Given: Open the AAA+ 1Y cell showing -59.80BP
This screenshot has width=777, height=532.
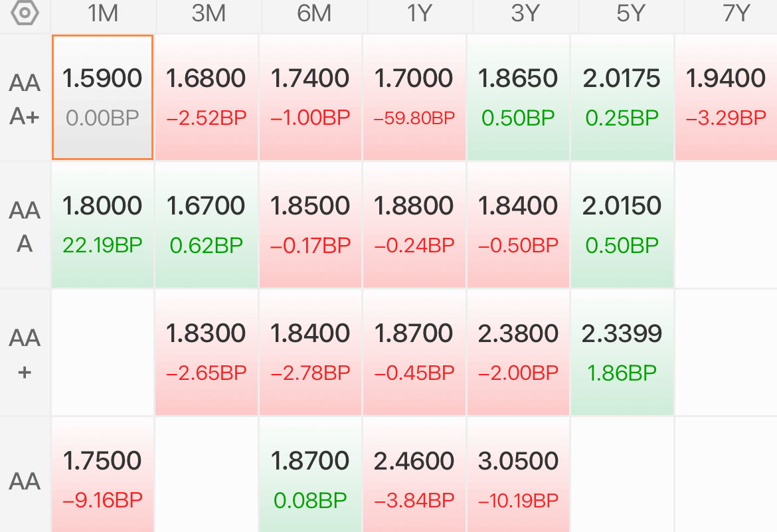Looking at the screenshot, I should [414, 97].
